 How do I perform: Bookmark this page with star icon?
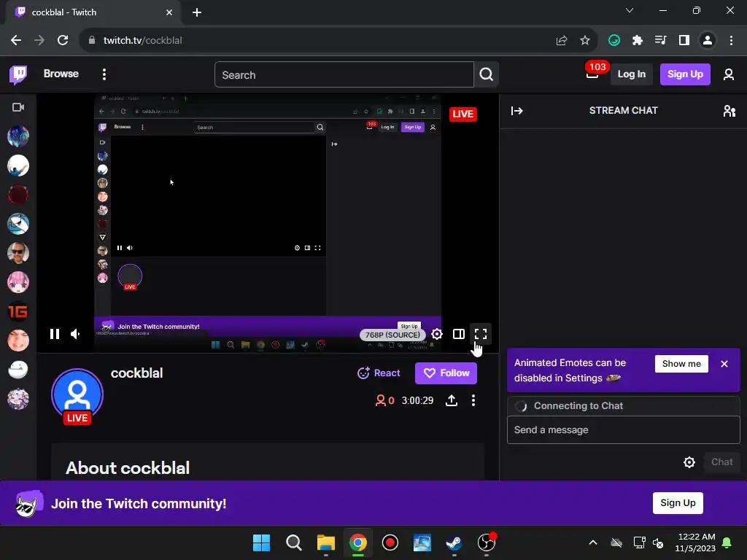tap(585, 41)
